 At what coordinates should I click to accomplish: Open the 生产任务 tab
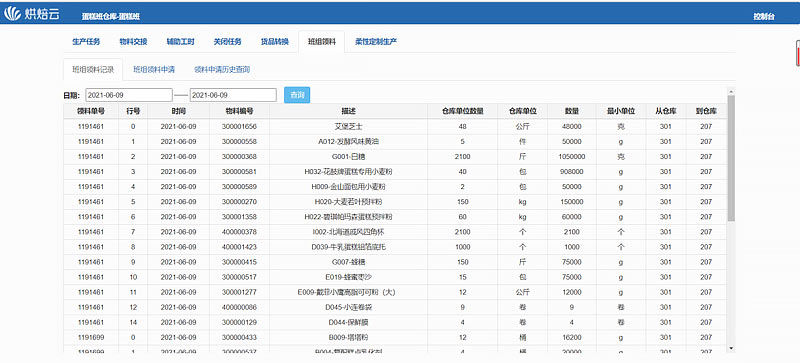coord(86,42)
